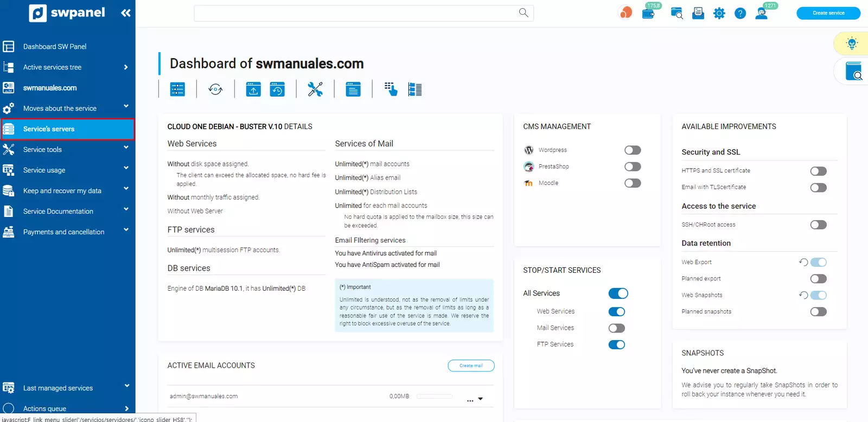Image resolution: width=868 pixels, height=422 pixels.
Task: Click the sync refresh icon in dashboard toolbar
Action: coord(215,89)
